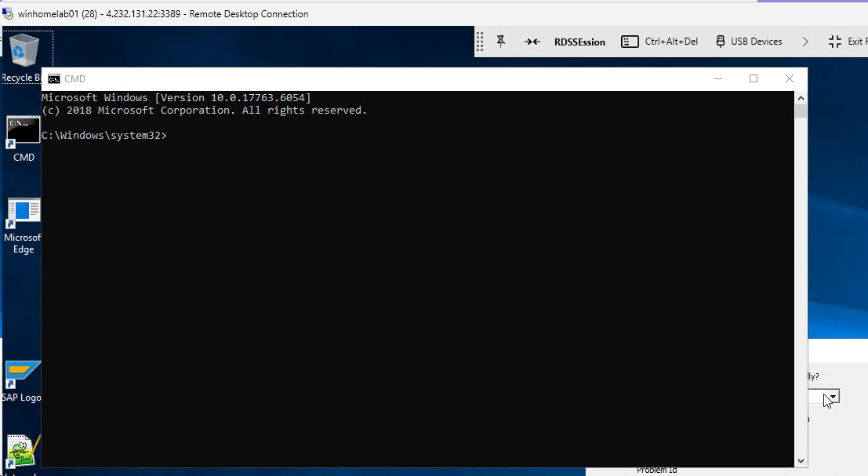The width and height of the screenshot is (868, 476).
Task: Click the CMD window title bar icon
Action: point(53,79)
